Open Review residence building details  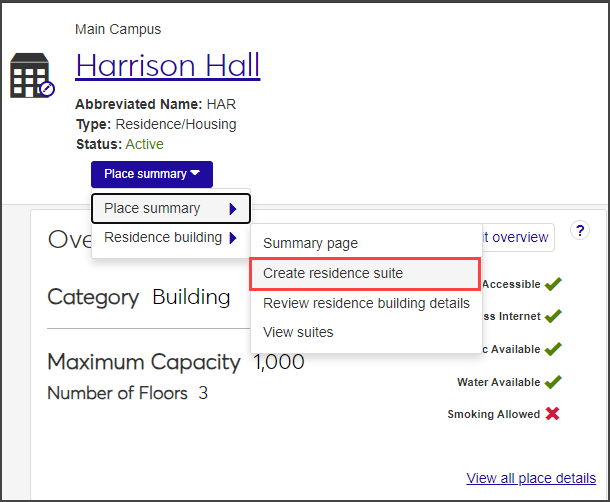366,303
